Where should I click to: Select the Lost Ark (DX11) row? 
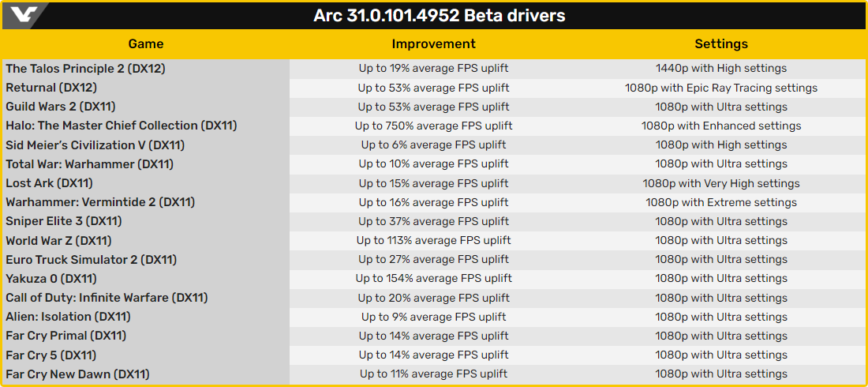49,183
